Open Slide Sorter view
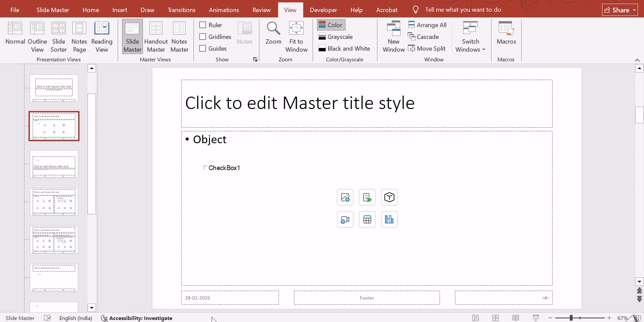 point(58,36)
